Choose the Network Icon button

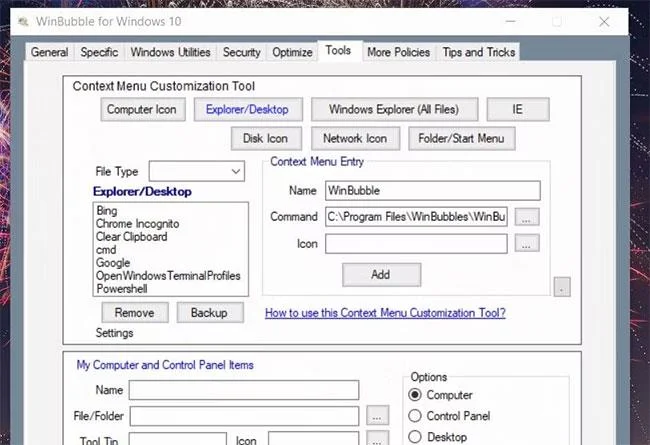(x=355, y=139)
